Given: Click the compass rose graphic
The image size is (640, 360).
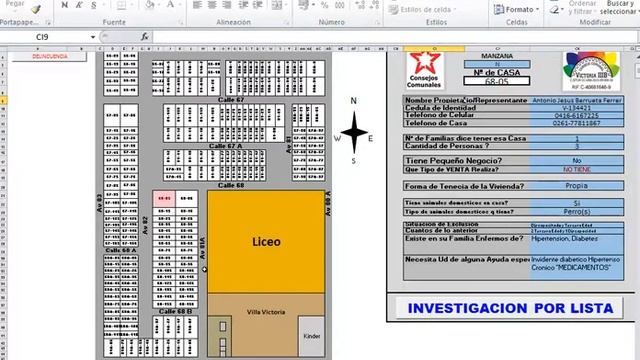Looking at the screenshot, I should click(354, 131).
